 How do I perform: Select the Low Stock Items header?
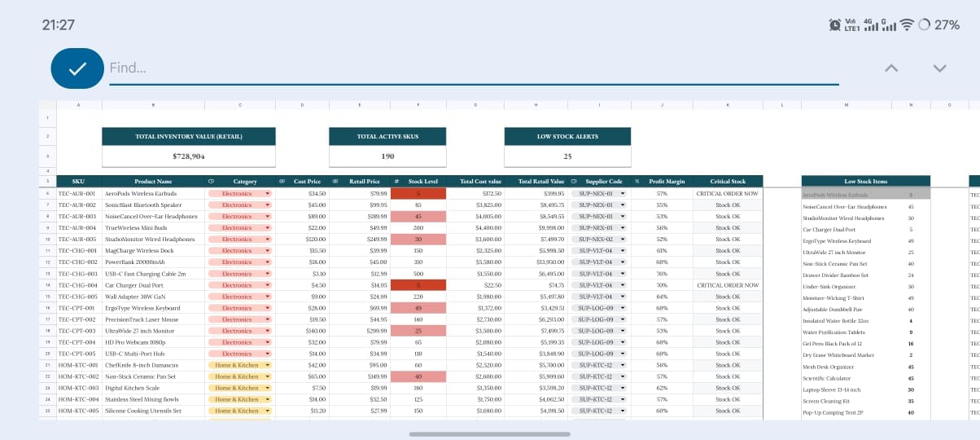[866, 182]
